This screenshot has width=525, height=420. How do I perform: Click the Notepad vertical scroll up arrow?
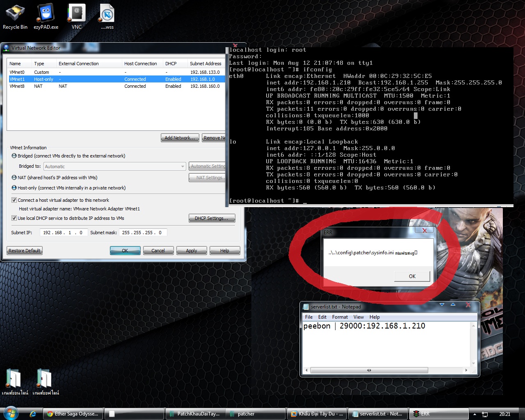tap(473, 326)
